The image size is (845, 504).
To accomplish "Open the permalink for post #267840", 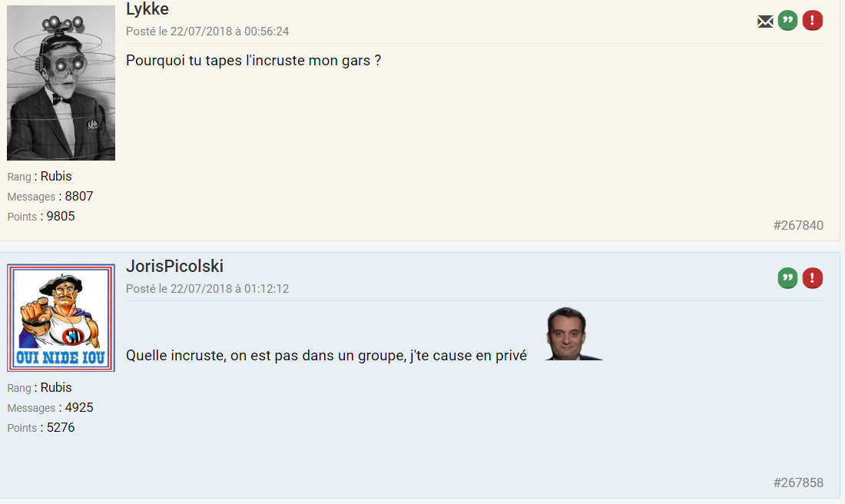I will pyautogui.click(x=798, y=225).
